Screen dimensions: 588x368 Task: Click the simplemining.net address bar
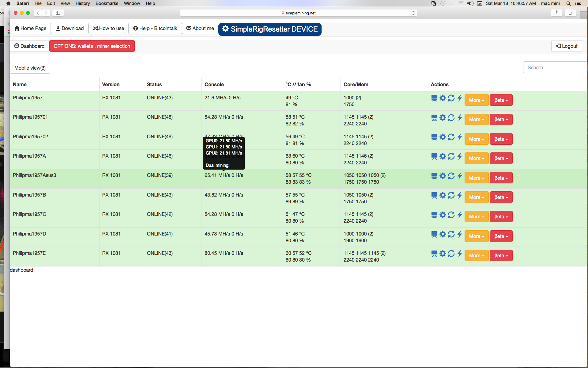tap(299, 13)
